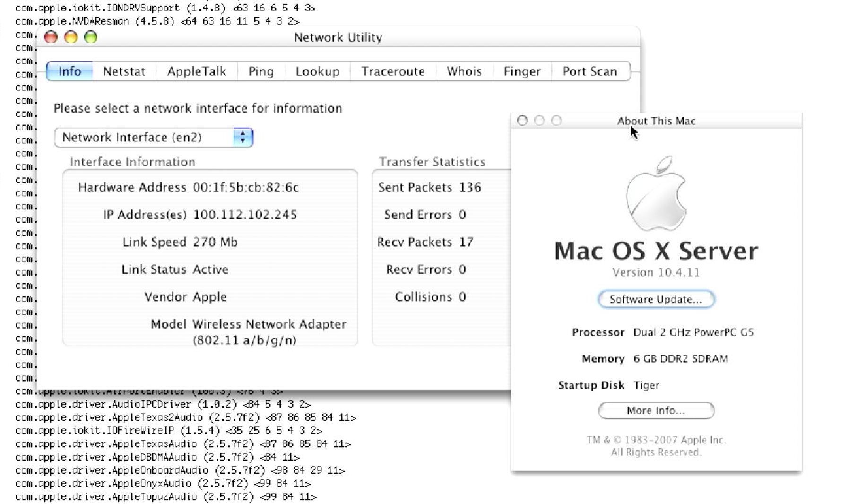Click the Recv Errors value 0

[x=462, y=270]
